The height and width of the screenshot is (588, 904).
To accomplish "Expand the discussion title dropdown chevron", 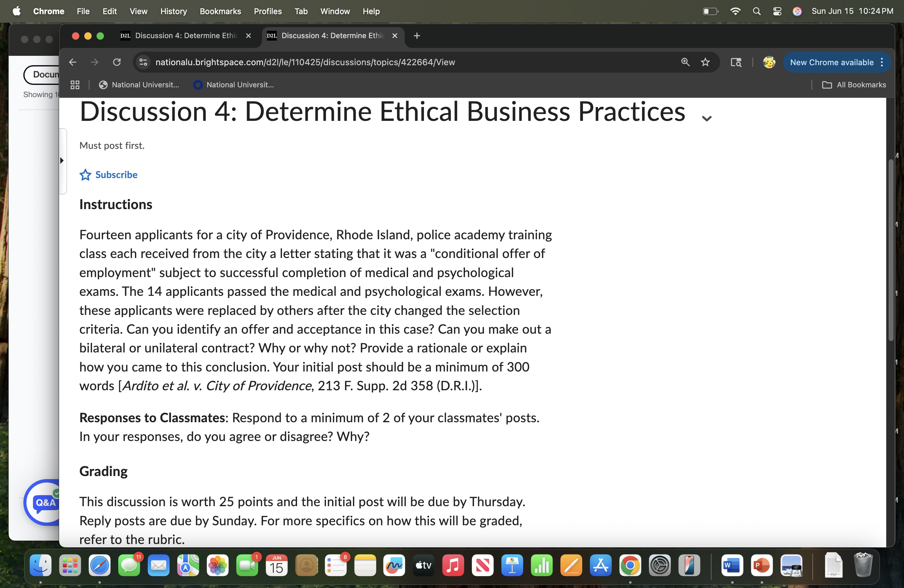I will pos(707,118).
